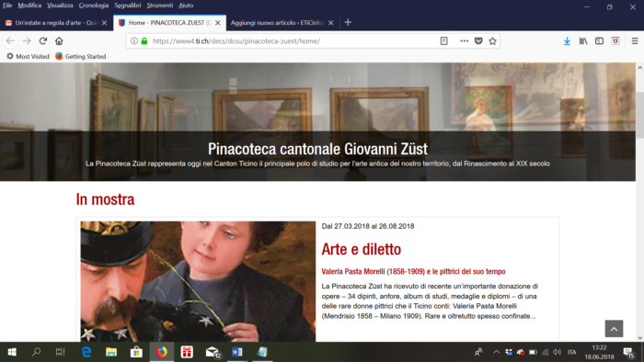Close the Un'estate a regola d'arte tab
This screenshot has width=644, height=362.
104,23
